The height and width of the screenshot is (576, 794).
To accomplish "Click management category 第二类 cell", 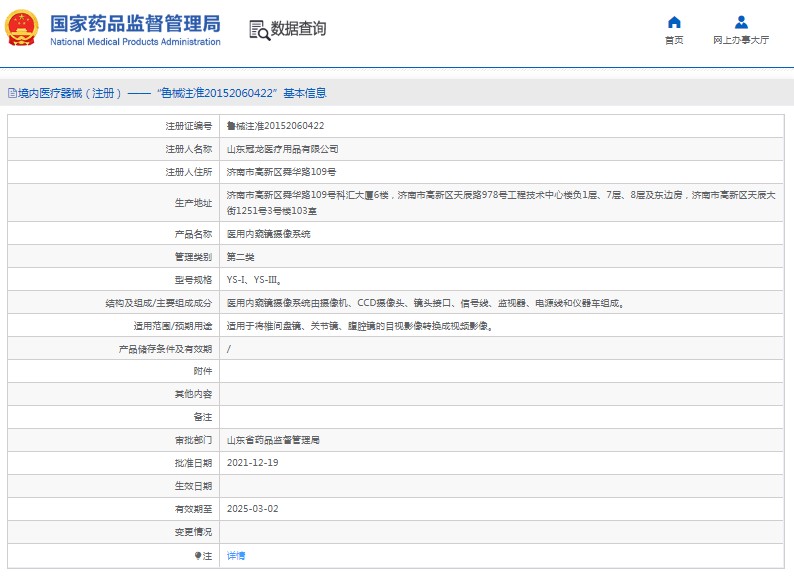I will [x=240, y=256].
